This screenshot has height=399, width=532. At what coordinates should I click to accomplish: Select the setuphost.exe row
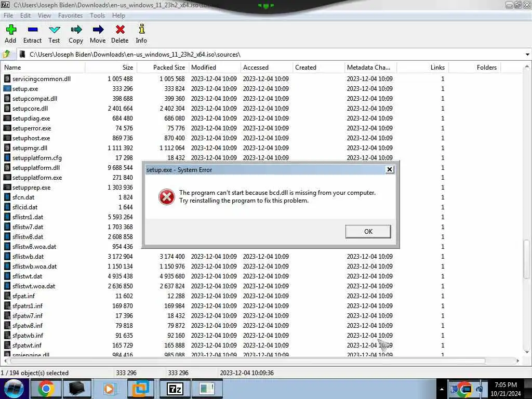click(x=261, y=138)
